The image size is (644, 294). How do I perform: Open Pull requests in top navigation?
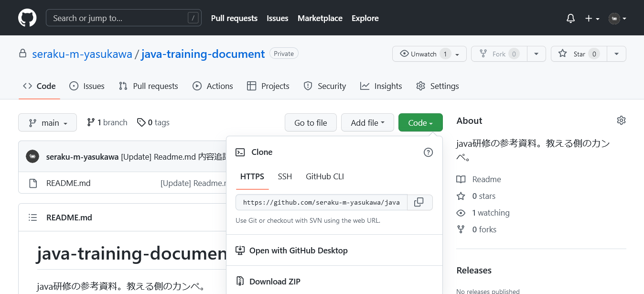(x=234, y=18)
